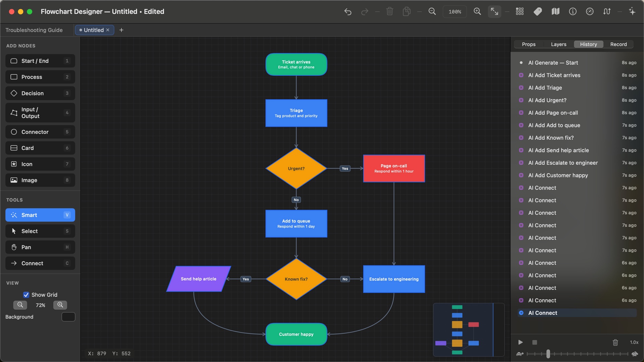This screenshot has width=644, height=362.
Task: Open the Background color swatch
Action: [x=68, y=317]
